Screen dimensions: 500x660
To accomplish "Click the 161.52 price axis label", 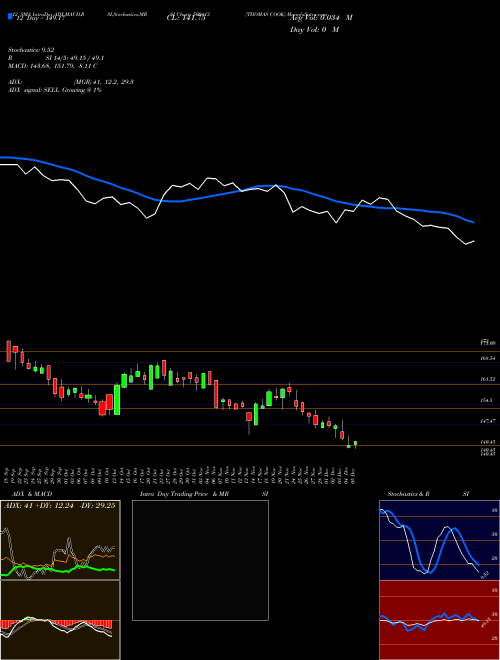I will (488, 379).
